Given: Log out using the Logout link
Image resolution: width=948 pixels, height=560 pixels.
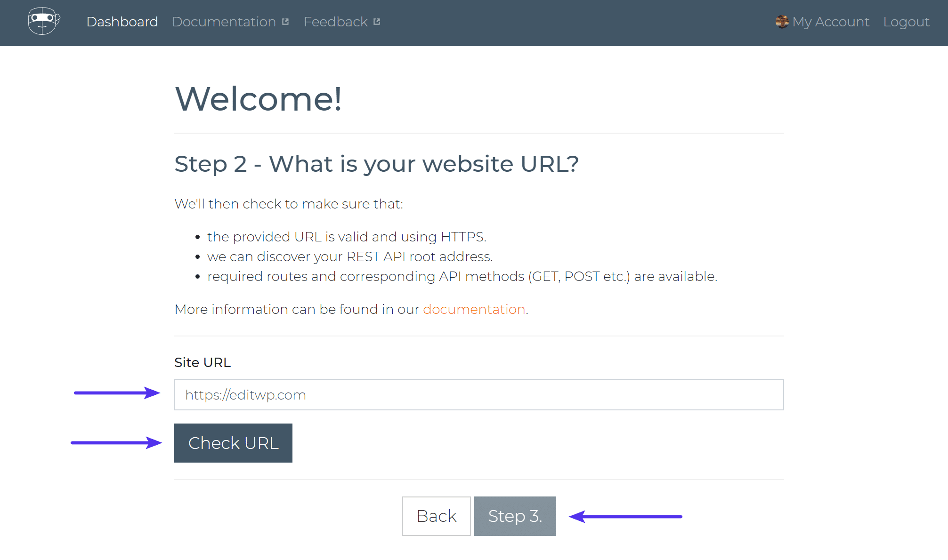Looking at the screenshot, I should point(906,22).
